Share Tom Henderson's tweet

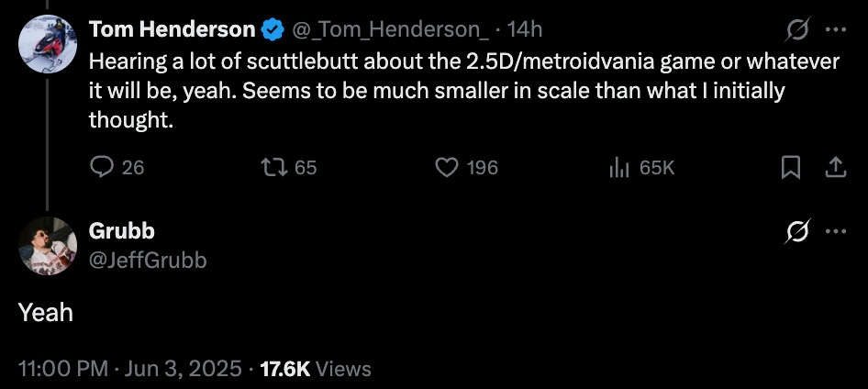(836, 167)
